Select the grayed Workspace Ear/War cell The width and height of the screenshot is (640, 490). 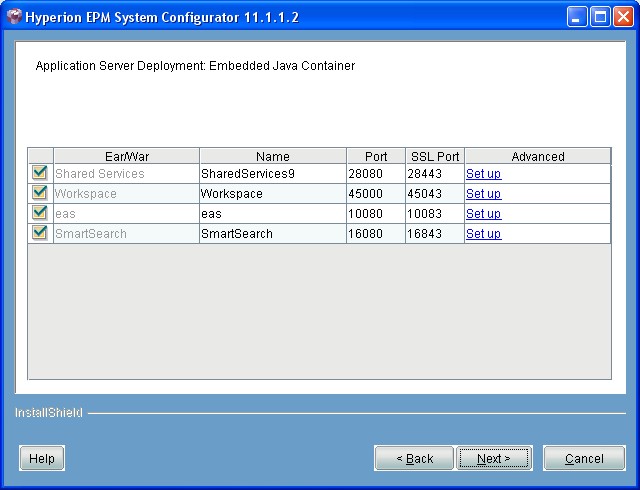pos(127,194)
